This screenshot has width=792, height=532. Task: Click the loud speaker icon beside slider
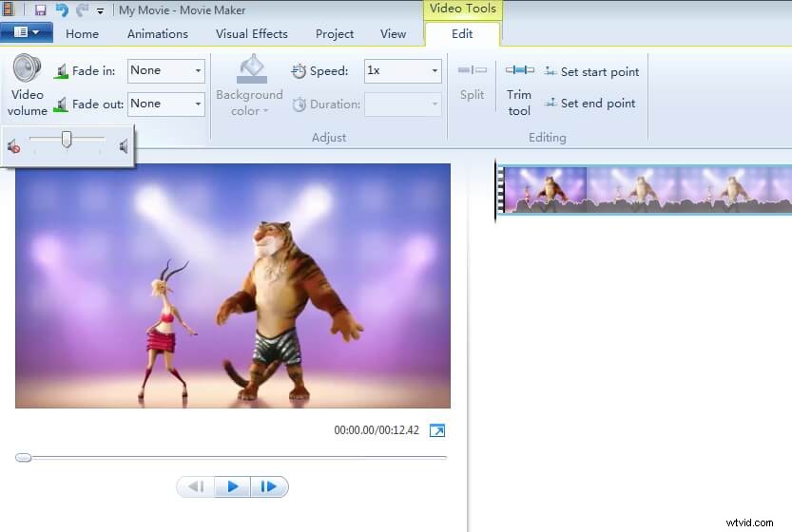click(124, 146)
